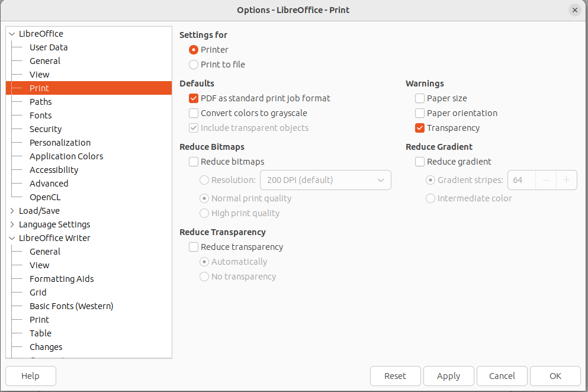Viewport: 588px width, 392px height.
Task: Open the Resolution dropdown showing 200 DPI
Action: pyautogui.click(x=325, y=179)
